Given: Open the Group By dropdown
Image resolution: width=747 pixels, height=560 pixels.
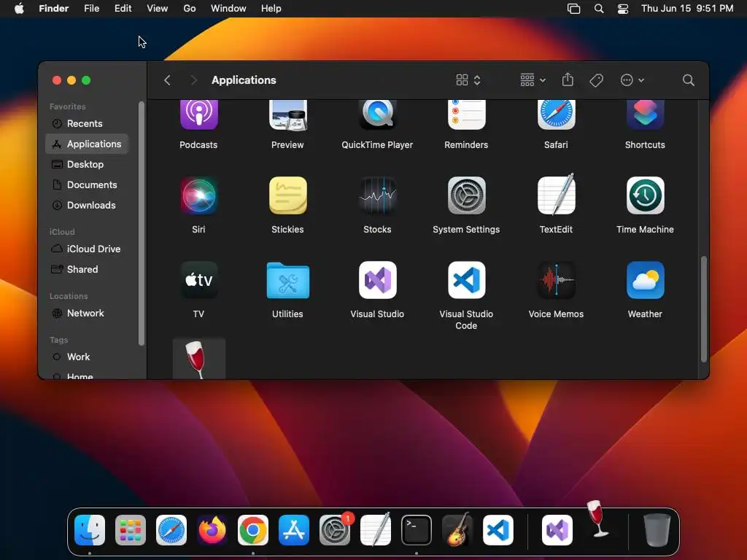Looking at the screenshot, I should tap(533, 80).
